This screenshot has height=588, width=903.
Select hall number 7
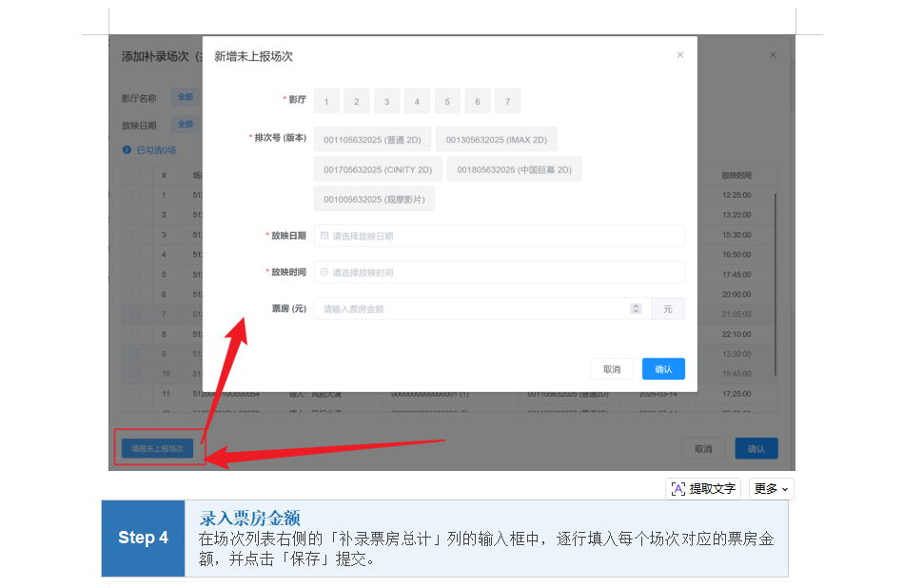pyautogui.click(x=508, y=102)
